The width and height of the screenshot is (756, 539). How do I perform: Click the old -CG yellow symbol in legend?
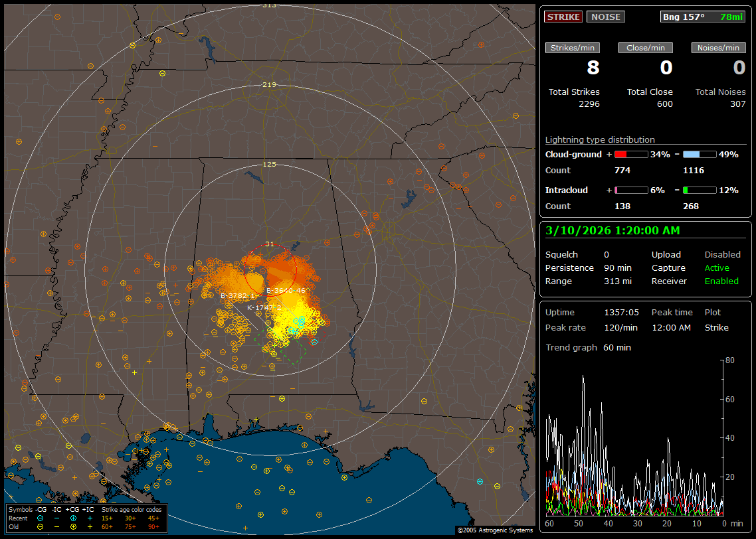coord(40,526)
